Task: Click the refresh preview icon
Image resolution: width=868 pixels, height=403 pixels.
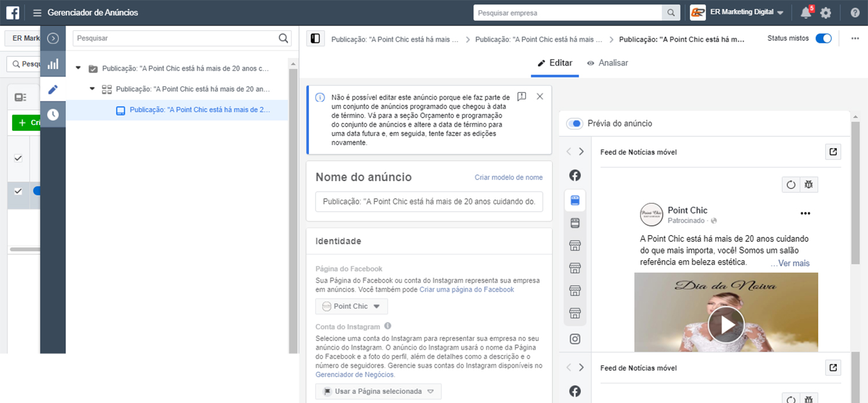Action: tap(790, 185)
